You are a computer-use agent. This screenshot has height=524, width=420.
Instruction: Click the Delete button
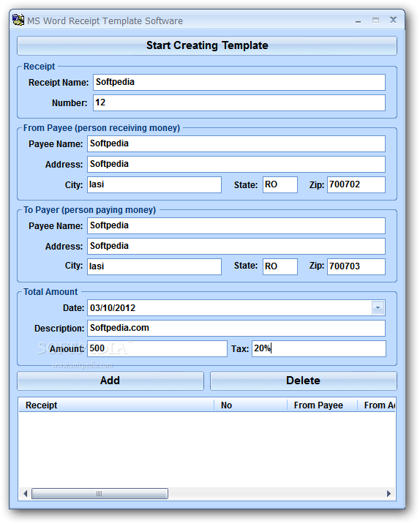click(303, 381)
